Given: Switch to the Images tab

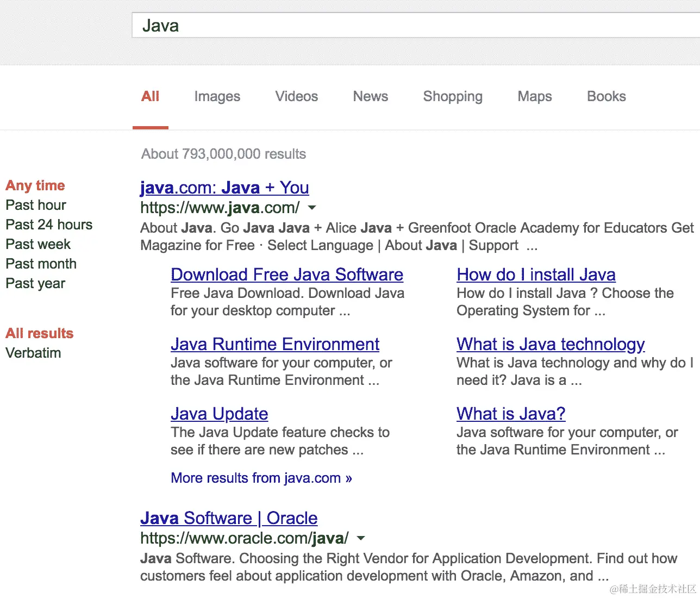Looking at the screenshot, I should (x=217, y=97).
